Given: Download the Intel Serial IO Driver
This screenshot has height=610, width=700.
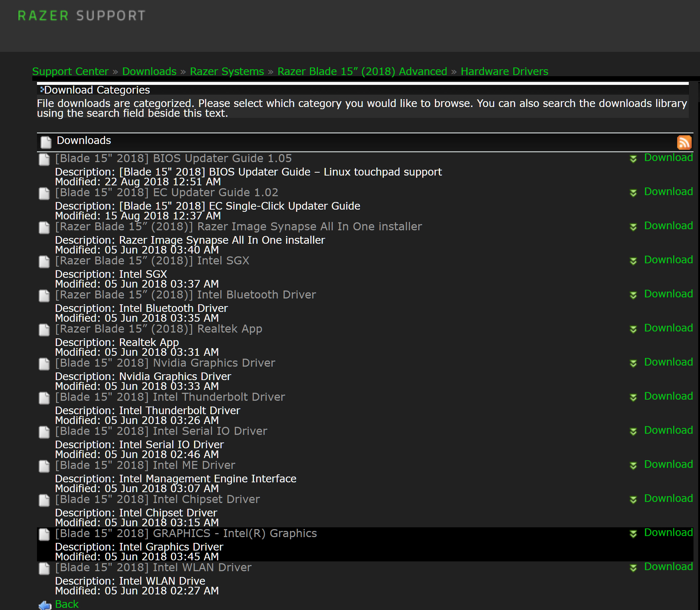Looking at the screenshot, I should (668, 430).
